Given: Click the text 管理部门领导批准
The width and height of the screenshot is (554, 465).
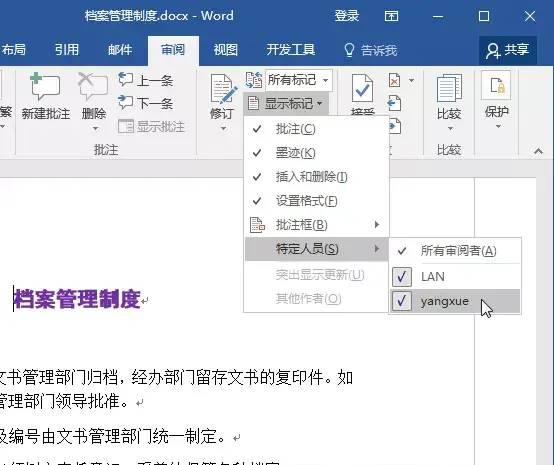Looking at the screenshot, I should pos(64,401).
